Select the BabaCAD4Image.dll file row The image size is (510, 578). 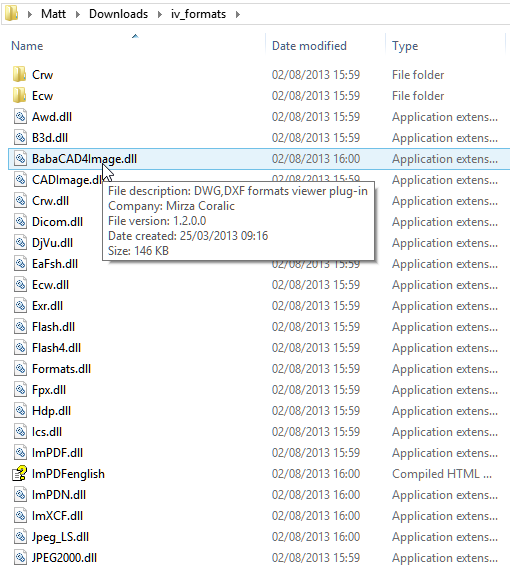(x=259, y=159)
